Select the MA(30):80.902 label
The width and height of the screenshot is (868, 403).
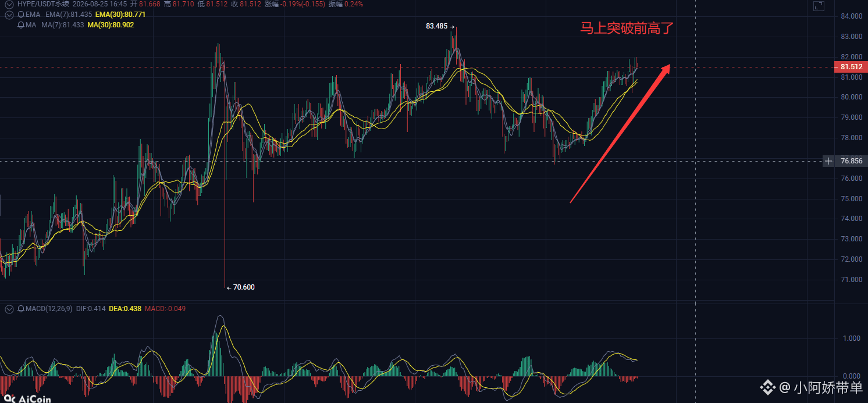pyautogui.click(x=111, y=25)
